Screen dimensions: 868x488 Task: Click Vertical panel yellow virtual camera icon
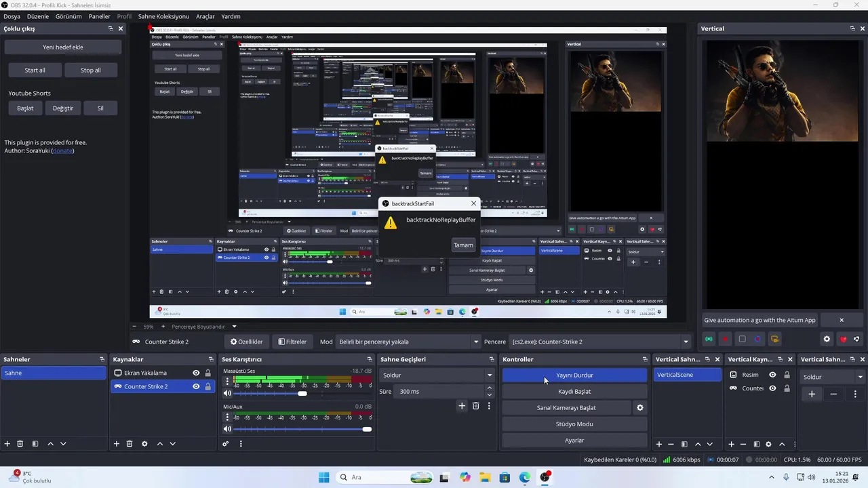tap(774, 339)
